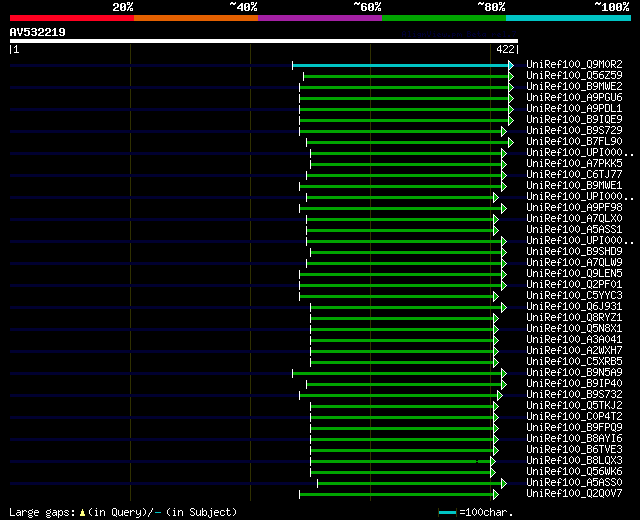Select the UniRef100_C5XRB5 label
Screen dimensions: 640x520
pyautogui.click(x=574, y=362)
